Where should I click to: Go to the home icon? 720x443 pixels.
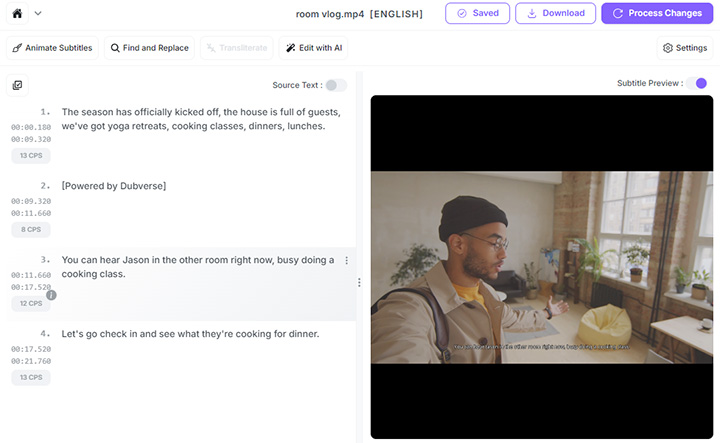[17, 13]
